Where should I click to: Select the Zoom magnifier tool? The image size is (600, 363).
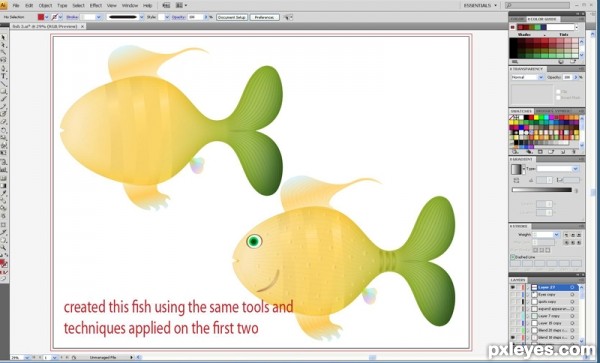pos(3,248)
